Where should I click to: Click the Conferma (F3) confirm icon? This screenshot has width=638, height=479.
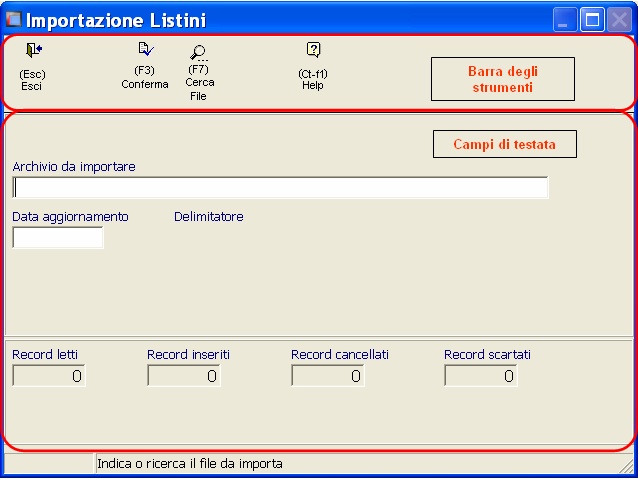[146, 49]
